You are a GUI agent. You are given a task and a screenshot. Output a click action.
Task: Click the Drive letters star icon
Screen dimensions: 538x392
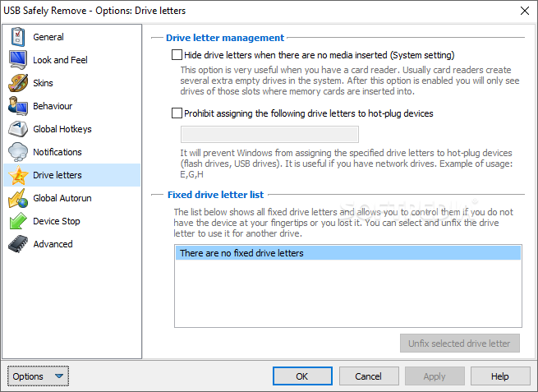tap(18, 175)
